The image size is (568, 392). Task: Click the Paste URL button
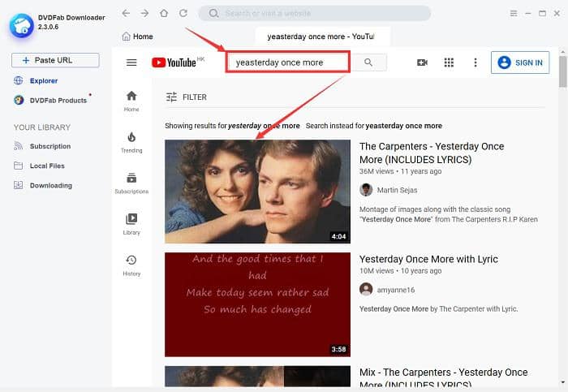(x=55, y=60)
